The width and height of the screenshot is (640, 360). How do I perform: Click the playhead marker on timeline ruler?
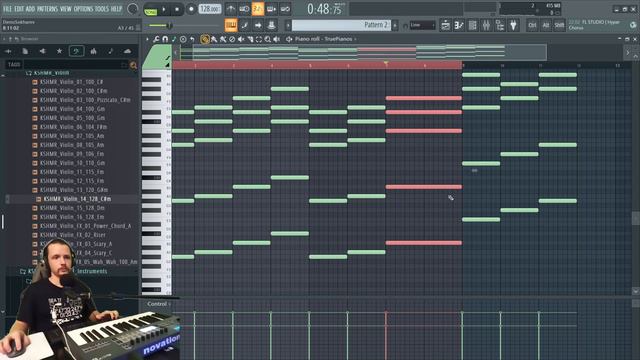point(386,63)
